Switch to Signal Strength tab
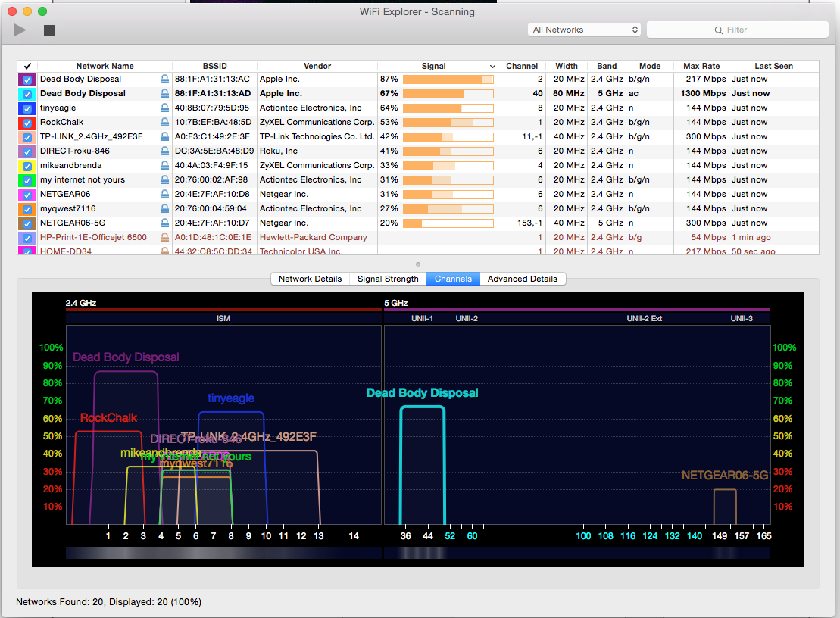 point(388,279)
